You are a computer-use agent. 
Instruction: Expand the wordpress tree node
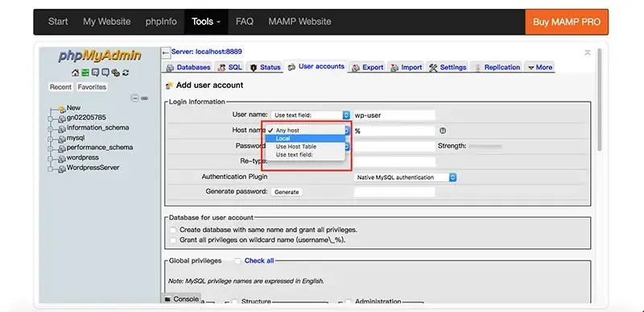pyautogui.click(x=51, y=159)
